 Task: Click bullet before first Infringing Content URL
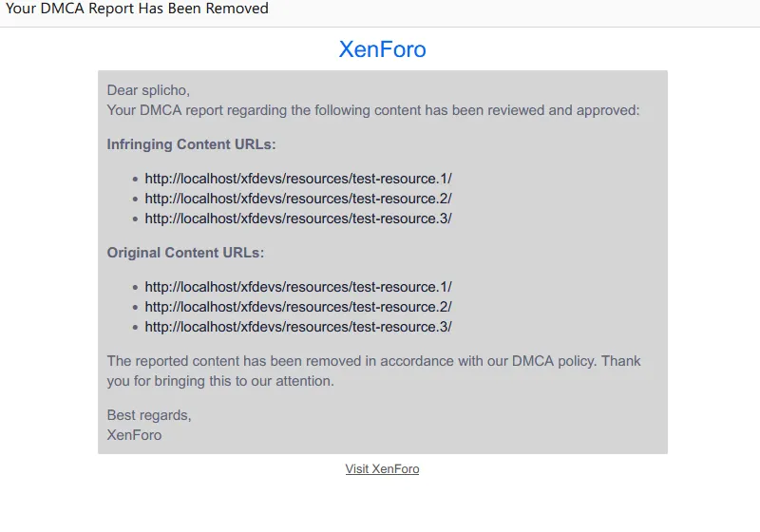136,179
